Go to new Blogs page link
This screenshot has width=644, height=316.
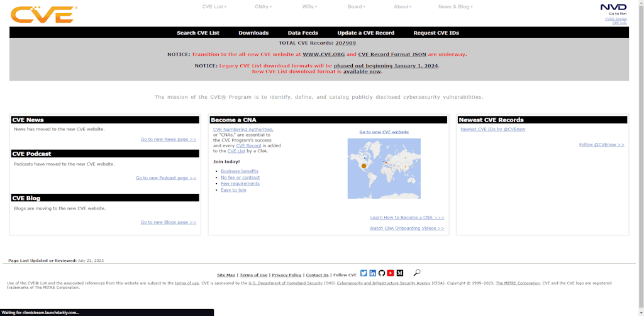point(169,222)
